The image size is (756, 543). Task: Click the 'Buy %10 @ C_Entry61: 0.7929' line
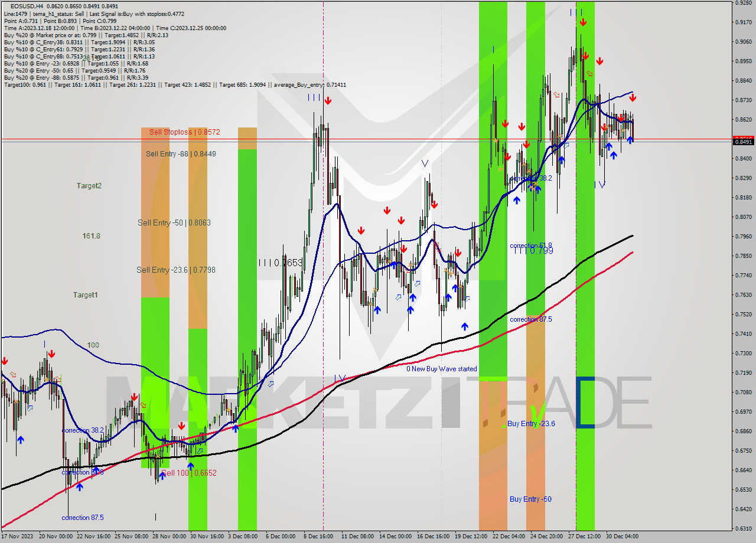coord(80,49)
